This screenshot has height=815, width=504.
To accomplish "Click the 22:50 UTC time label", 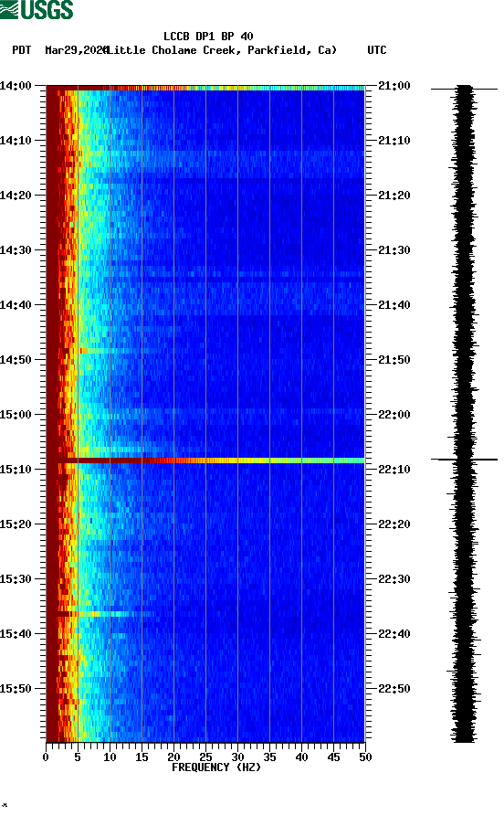I will (x=394, y=689).
